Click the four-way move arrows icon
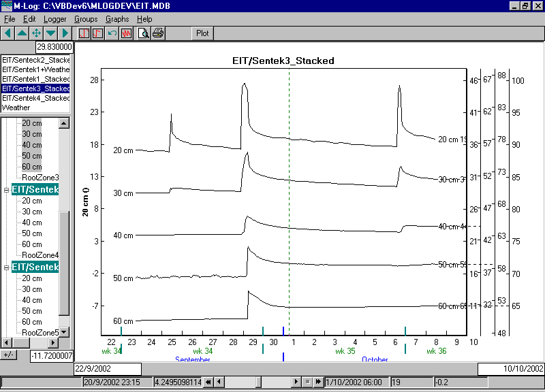Screen dimensions: 545x392 36,33
